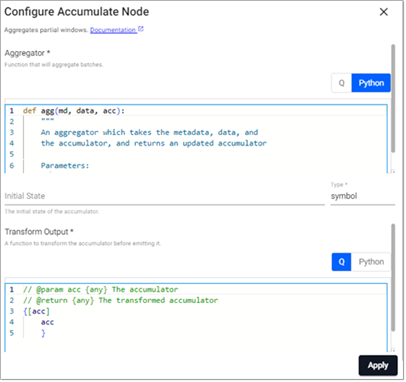Click the Transform Output editor resize handle
Screen dimensions: 406x382
[393, 350]
